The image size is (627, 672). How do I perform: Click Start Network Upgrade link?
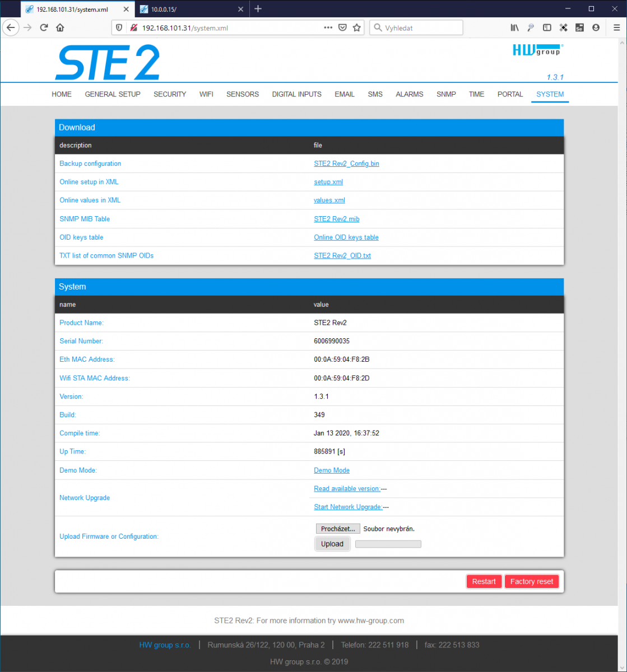348,507
